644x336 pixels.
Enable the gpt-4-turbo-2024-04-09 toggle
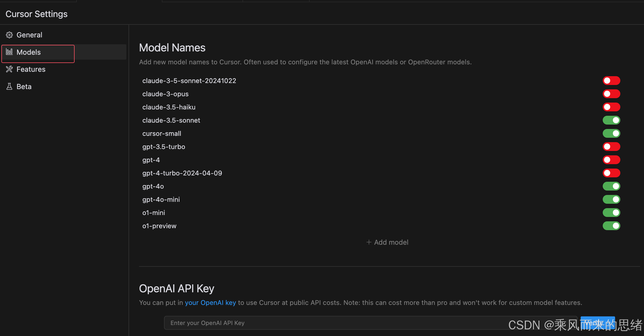point(611,173)
